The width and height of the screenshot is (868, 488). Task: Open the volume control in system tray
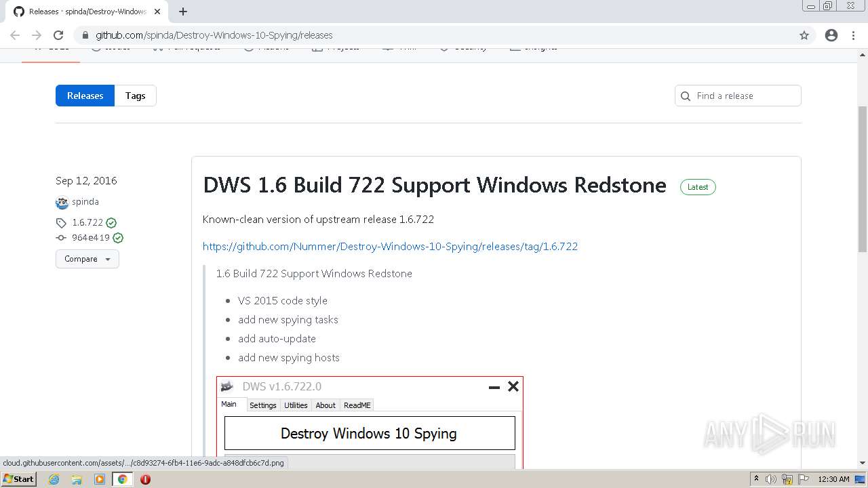tap(770, 479)
